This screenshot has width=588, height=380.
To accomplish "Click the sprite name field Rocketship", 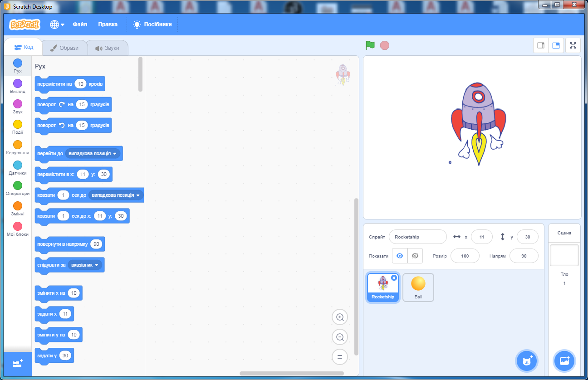I will (418, 237).
